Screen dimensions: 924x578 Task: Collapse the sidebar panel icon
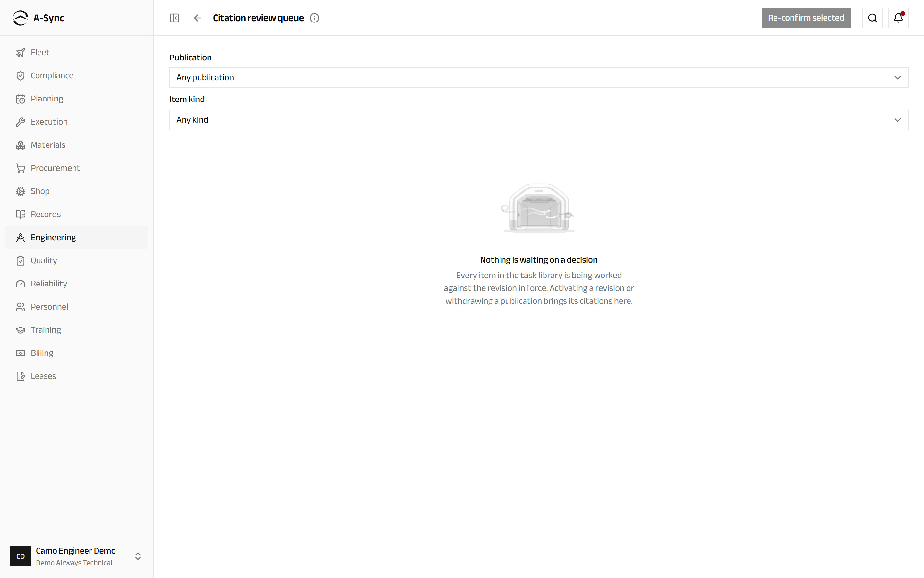tap(175, 18)
